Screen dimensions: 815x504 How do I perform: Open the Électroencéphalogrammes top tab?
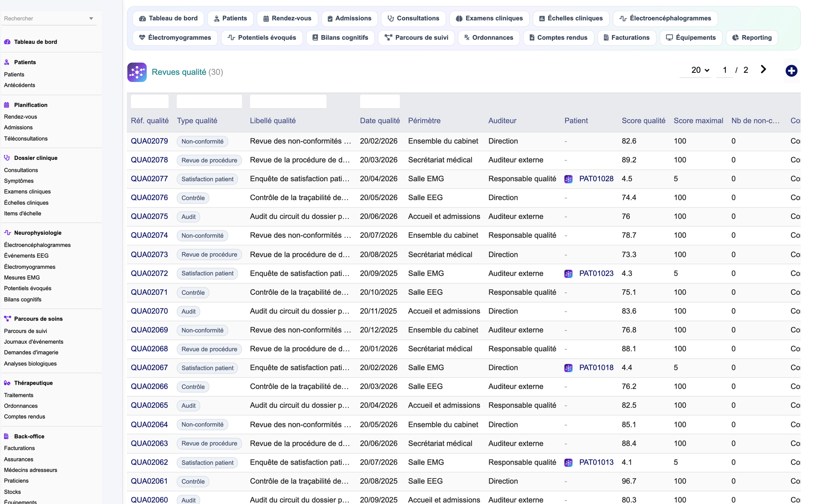point(665,18)
